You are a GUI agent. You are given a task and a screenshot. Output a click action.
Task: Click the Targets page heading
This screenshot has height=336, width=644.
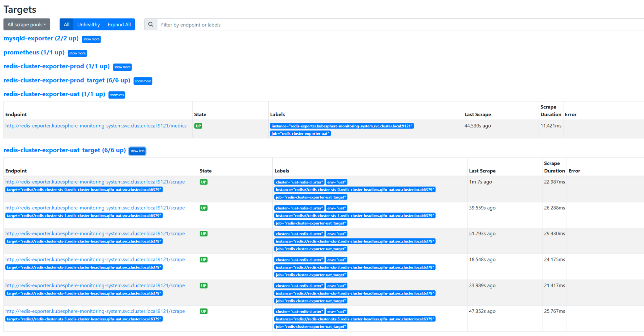point(20,10)
